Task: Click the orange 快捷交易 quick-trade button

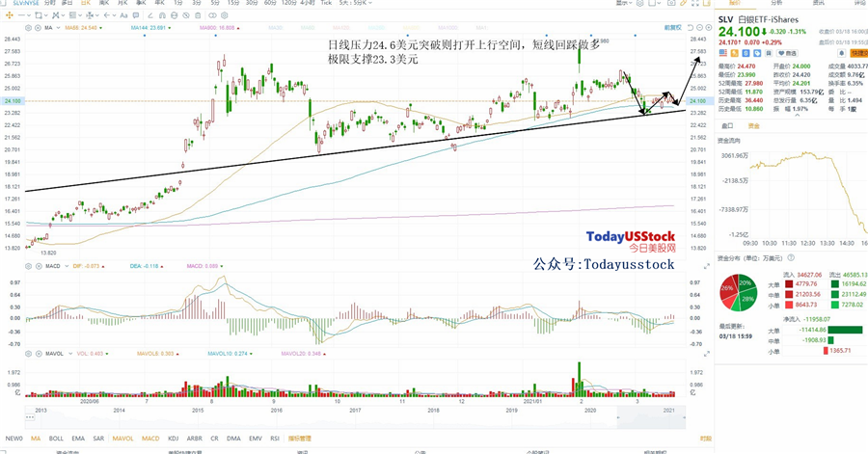Action: coord(858,53)
